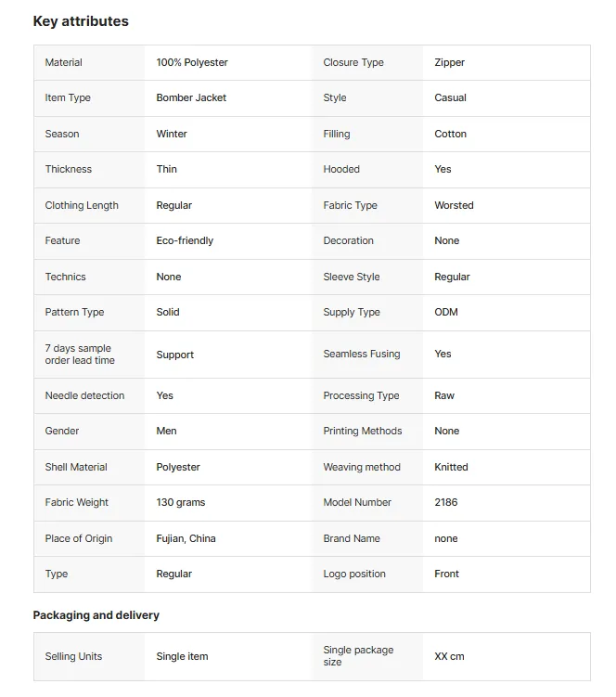Click the Bomber Jacket item type value
Viewport: 616px width, 697px height.
[191, 97]
